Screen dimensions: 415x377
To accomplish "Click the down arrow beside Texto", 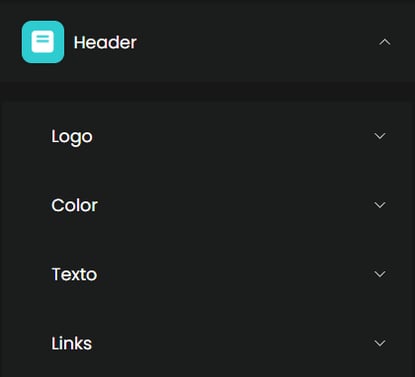I will tap(380, 274).
